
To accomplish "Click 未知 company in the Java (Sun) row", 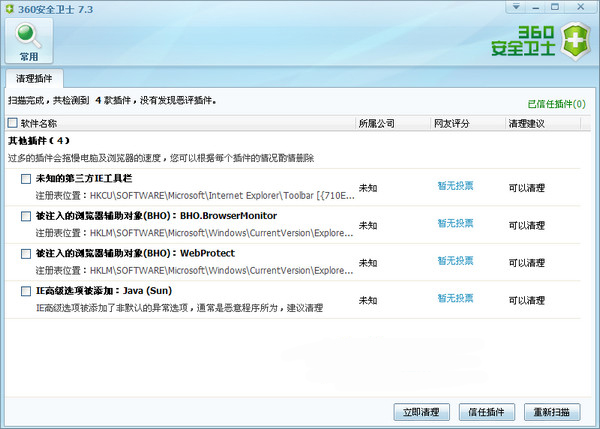I will click(368, 300).
